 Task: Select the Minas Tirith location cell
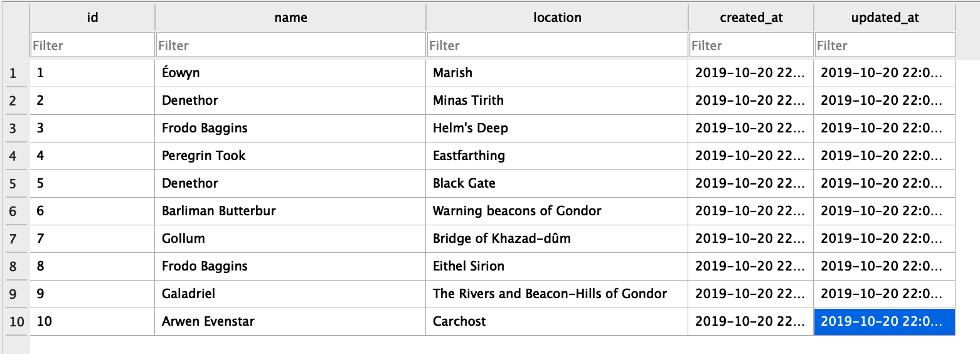coord(557,100)
